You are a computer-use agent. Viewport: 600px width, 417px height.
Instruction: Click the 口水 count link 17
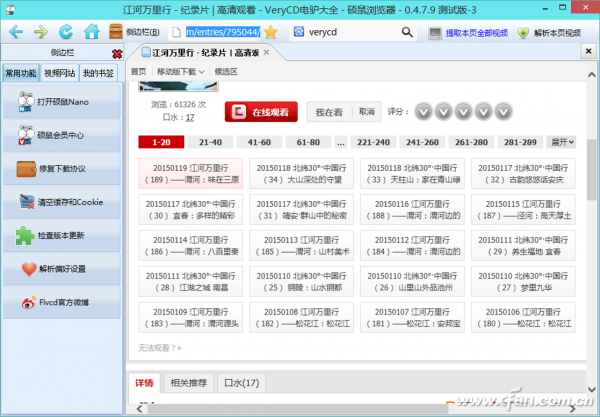pos(190,117)
